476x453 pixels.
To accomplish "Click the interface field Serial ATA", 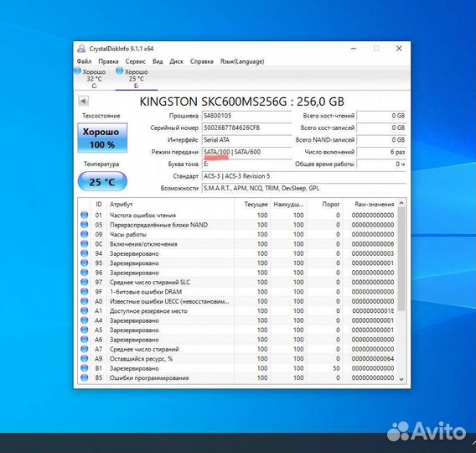I will pyautogui.click(x=246, y=140).
